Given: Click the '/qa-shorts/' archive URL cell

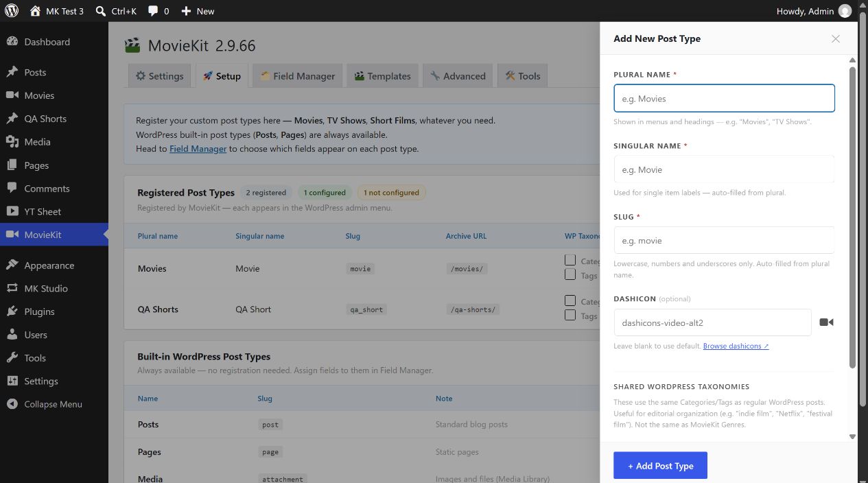Looking at the screenshot, I should click(x=472, y=309).
